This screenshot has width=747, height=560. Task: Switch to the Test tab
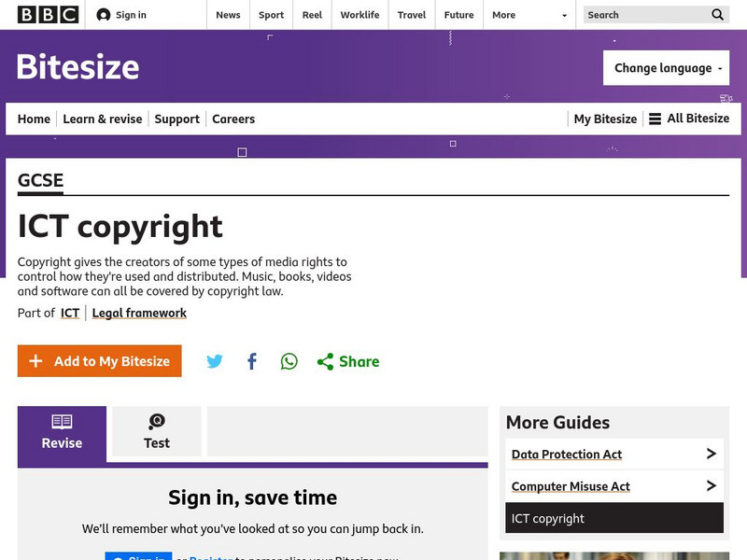coord(157,431)
